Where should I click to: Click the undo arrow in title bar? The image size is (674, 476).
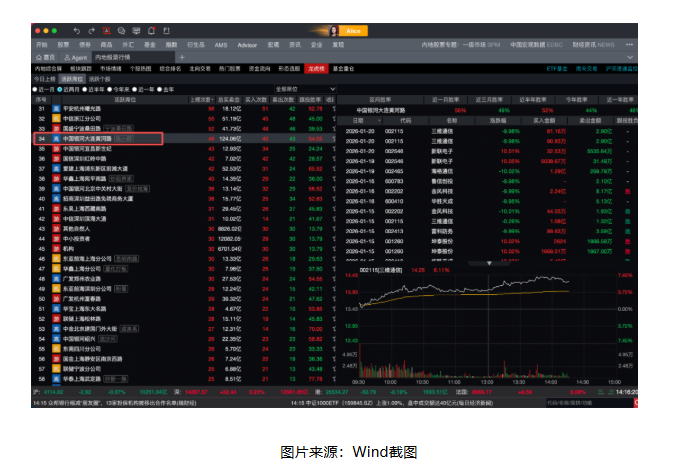(78, 32)
